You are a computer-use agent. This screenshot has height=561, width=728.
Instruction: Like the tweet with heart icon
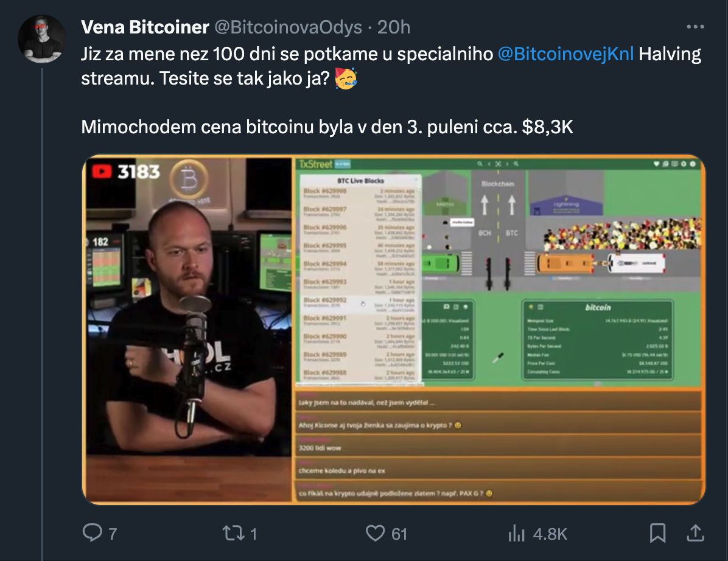[x=375, y=533]
